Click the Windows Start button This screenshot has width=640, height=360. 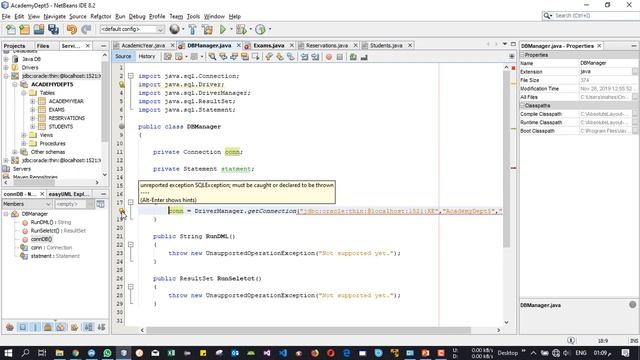point(8,353)
